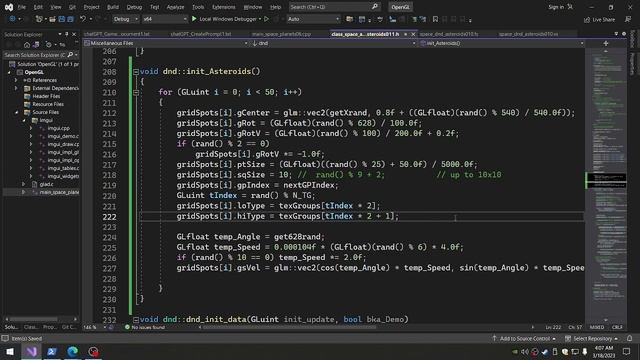Image resolution: width=640 pixels, height=360 pixels.
Task: Click the bookmark icon in toolbar
Action: [435, 19]
